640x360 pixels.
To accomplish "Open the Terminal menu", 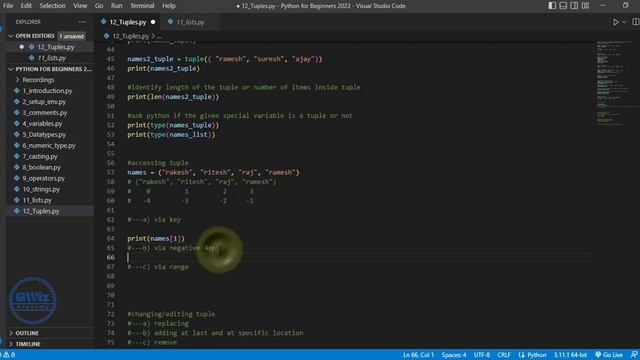I will coord(142,6).
